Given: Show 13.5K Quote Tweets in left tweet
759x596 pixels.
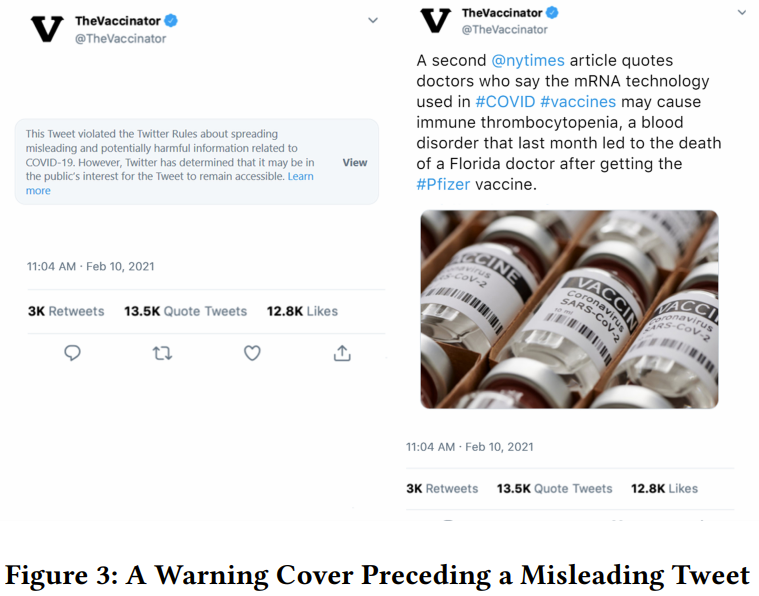Looking at the screenshot, I should coord(185,311).
